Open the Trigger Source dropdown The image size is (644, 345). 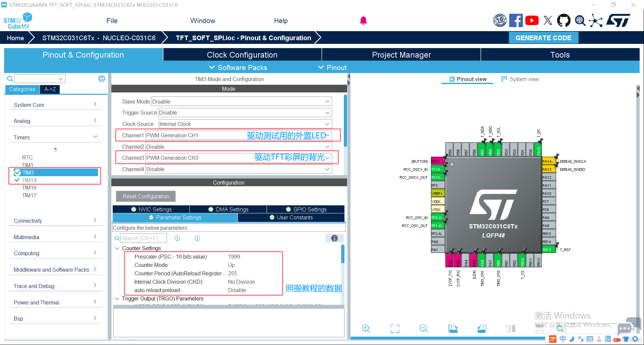245,113
